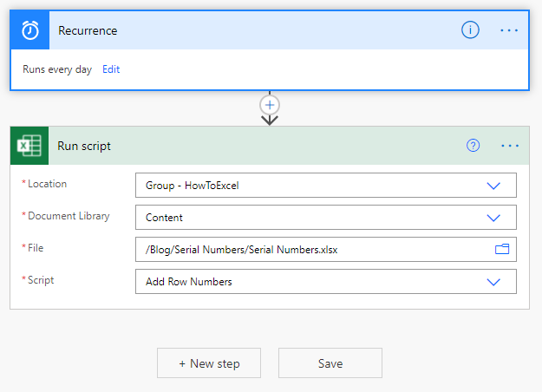Click the Runs every day text
Viewport: 542px width, 392px height.
click(x=57, y=69)
